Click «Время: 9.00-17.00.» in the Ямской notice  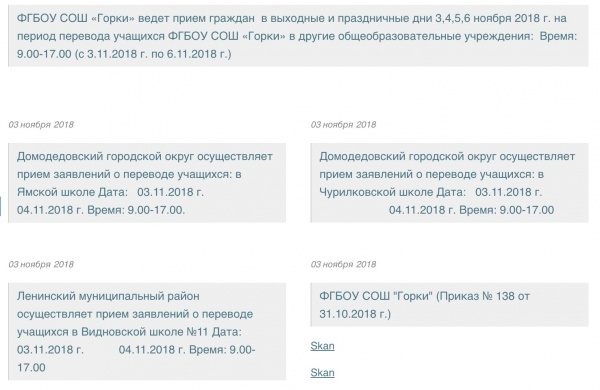point(136,210)
